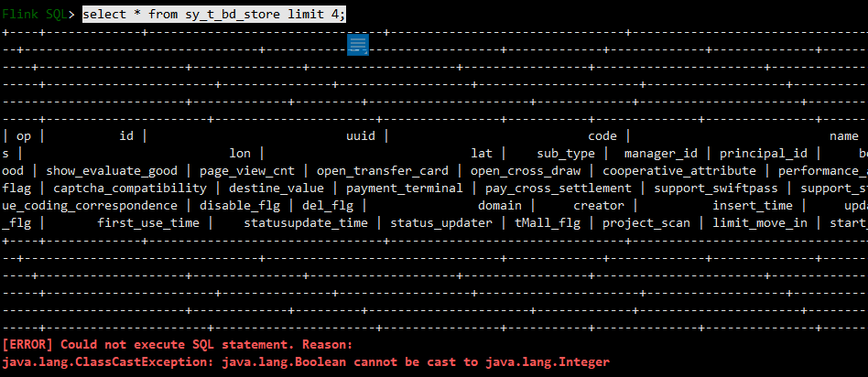Viewport: 868px width, 377px height.
Task: Select the 'captcha_compatibility' column header
Action: point(130,188)
